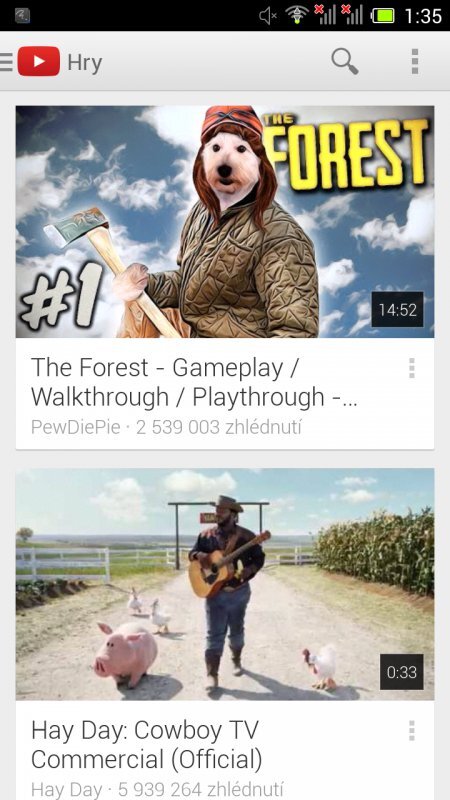Open the hamburger navigation drawer icon
The image size is (450, 800).
(x=6, y=62)
